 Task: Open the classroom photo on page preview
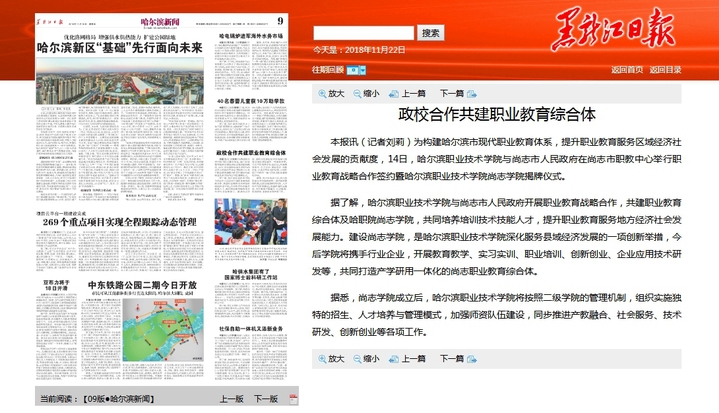click(251, 222)
